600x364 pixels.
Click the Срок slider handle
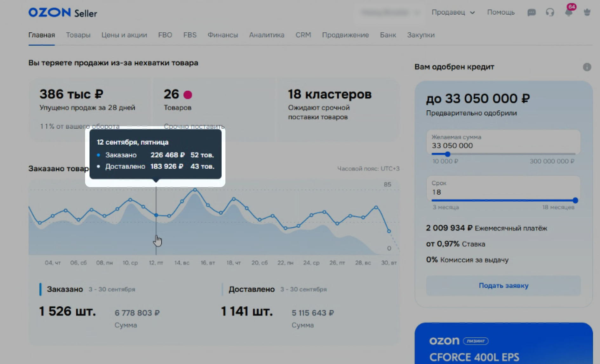coord(575,200)
